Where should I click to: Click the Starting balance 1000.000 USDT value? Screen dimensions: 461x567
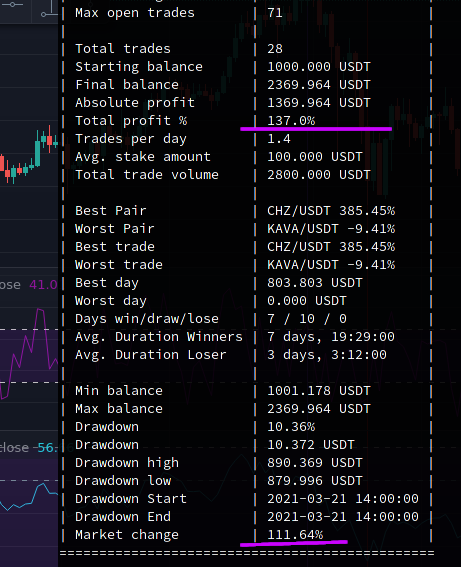319,67
